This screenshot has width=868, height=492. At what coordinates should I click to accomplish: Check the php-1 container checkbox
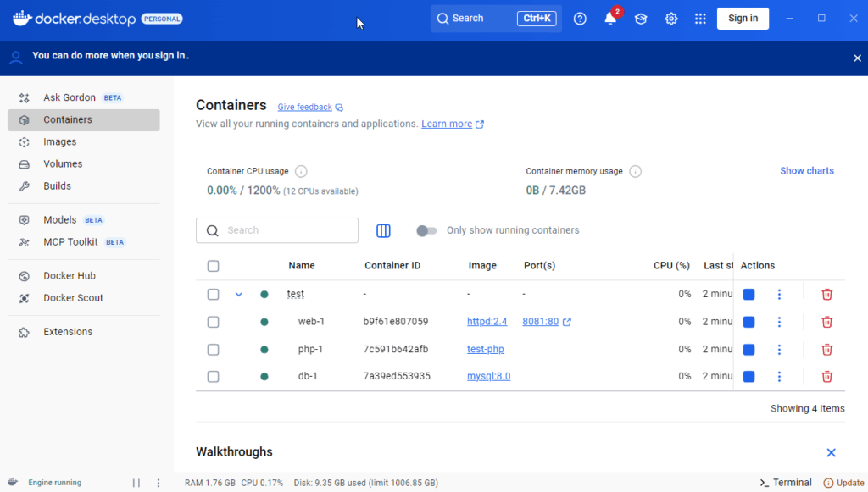[213, 350]
